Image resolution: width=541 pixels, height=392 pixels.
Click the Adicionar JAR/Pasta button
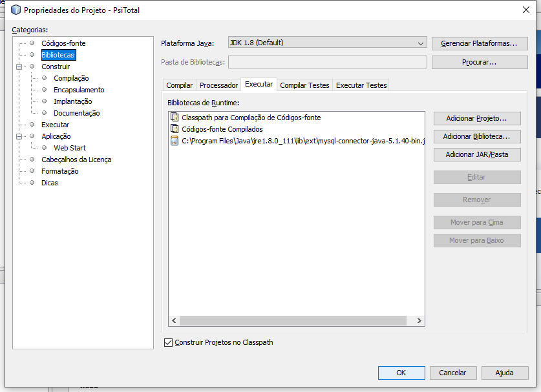(x=477, y=154)
